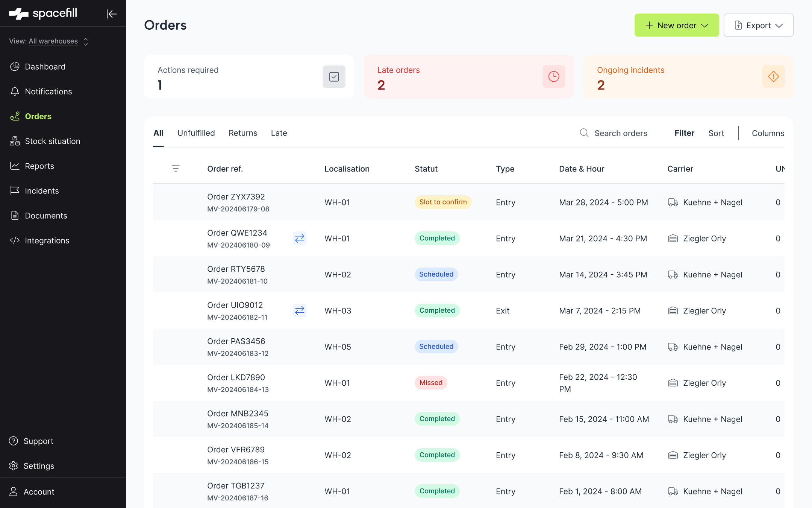
Task: Open Orders in the sidebar
Action: click(x=38, y=116)
